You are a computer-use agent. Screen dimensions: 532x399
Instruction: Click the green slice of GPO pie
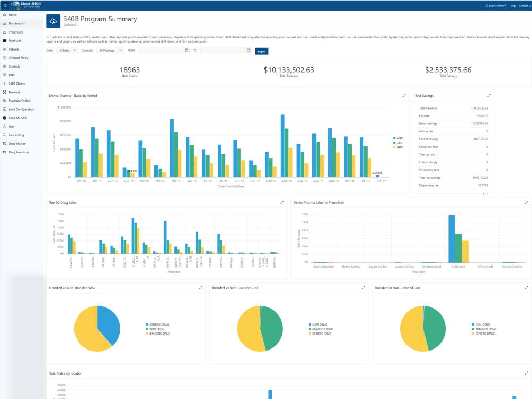coord(272,328)
